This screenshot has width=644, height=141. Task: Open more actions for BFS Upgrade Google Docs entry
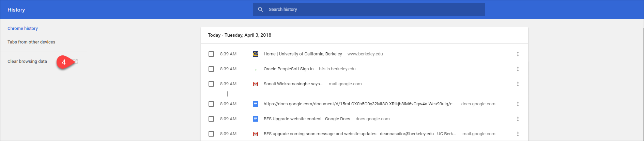[518, 119]
